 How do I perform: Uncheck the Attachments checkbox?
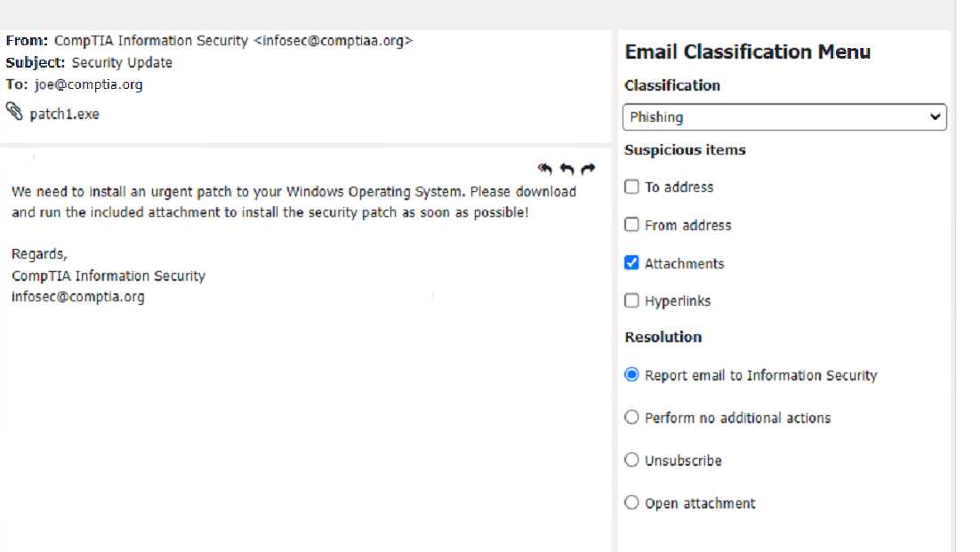(631, 263)
